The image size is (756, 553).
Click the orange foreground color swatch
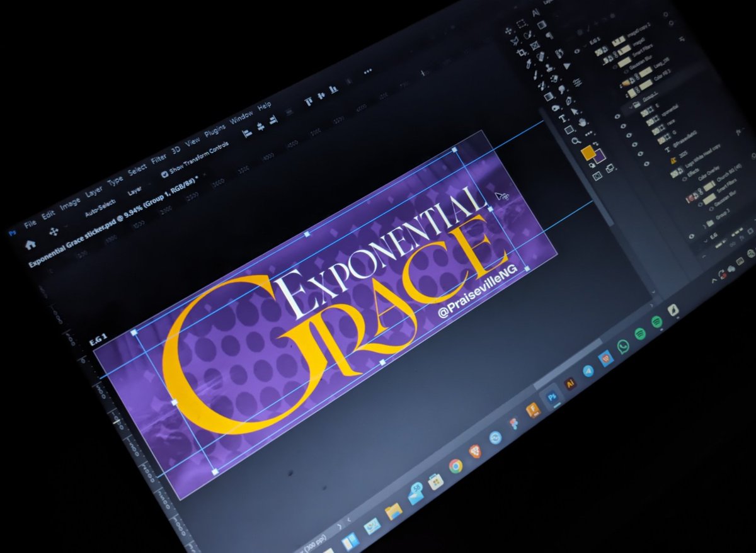point(588,152)
